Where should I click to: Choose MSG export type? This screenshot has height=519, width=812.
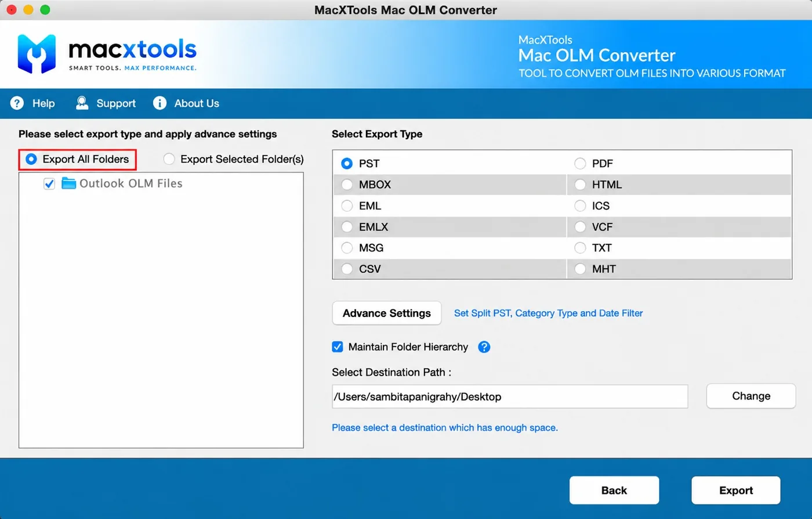click(347, 248)
